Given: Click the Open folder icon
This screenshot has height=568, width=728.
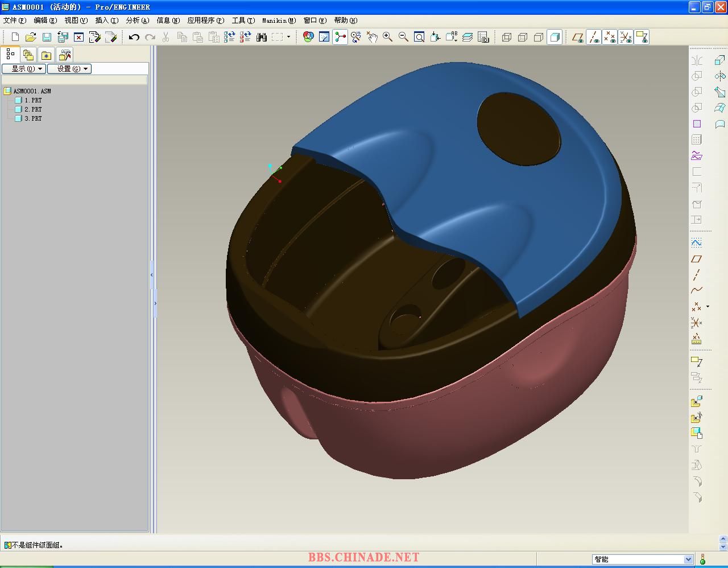Looking at the screenshot, I should (x=31, y=38).
